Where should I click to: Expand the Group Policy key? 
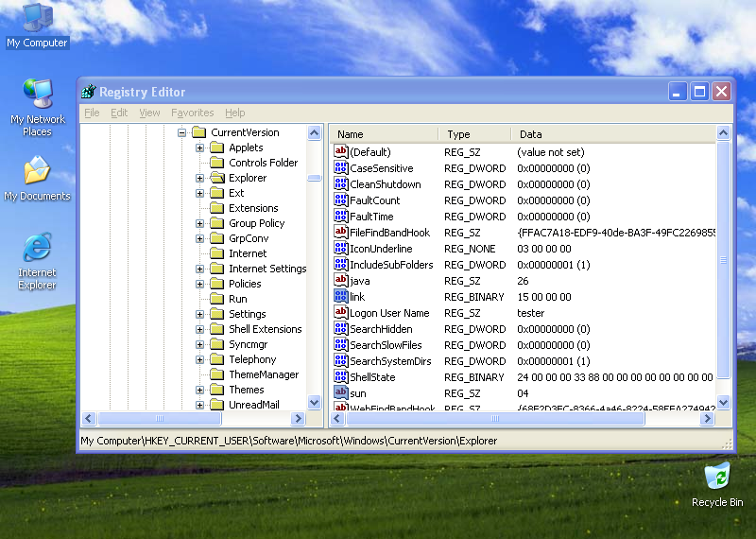[199, 223]
